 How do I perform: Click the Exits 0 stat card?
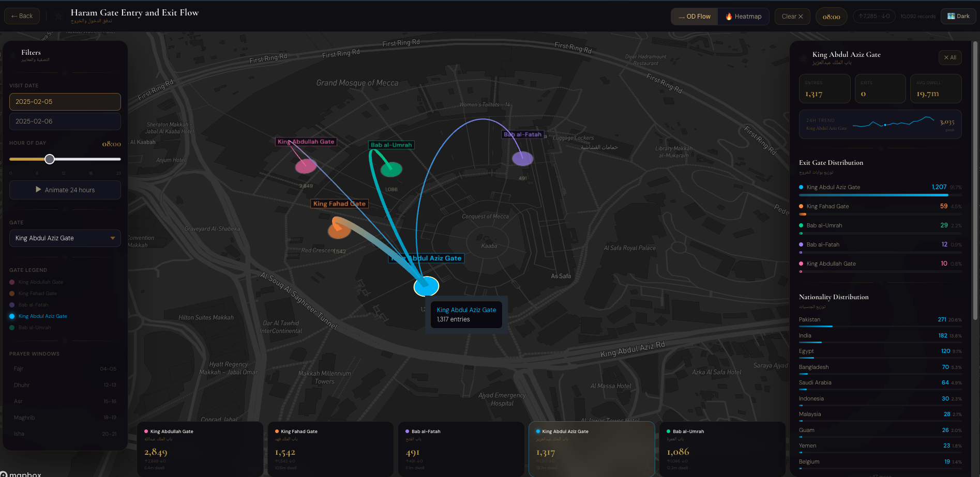tap(881, 88)
